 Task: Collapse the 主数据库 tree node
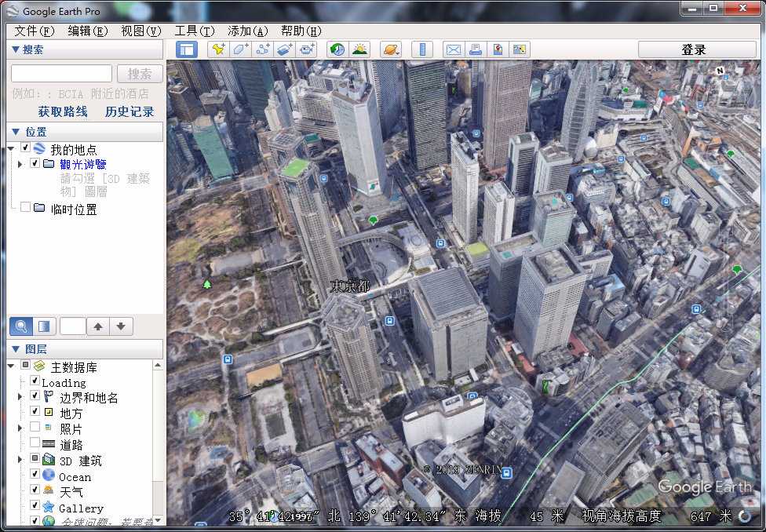pyautogui.click(x=11, y=366)
